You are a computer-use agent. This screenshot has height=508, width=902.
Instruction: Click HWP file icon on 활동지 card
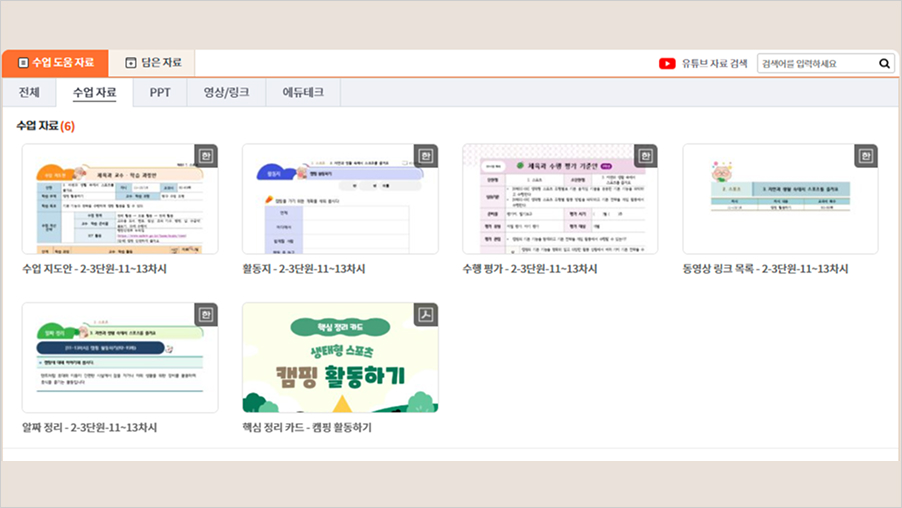tap(426, 156)
